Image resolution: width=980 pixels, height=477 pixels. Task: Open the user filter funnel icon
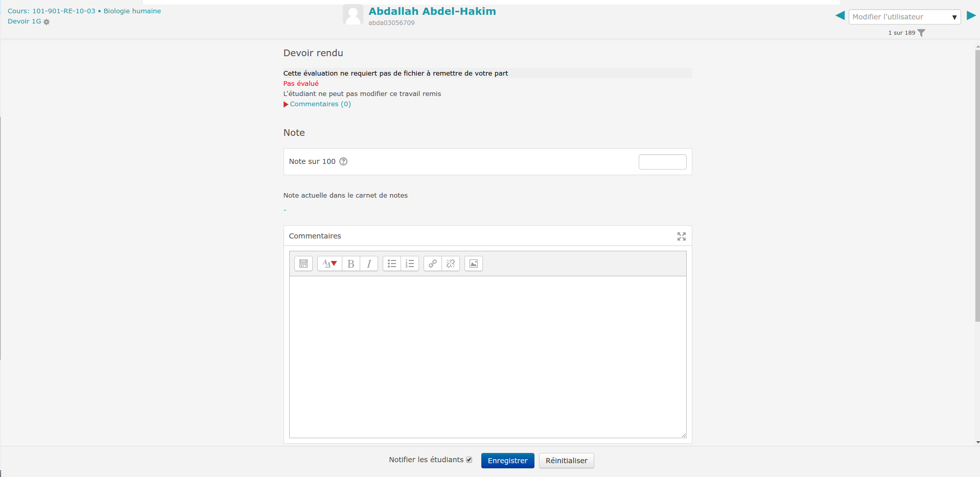pos(921,33)
